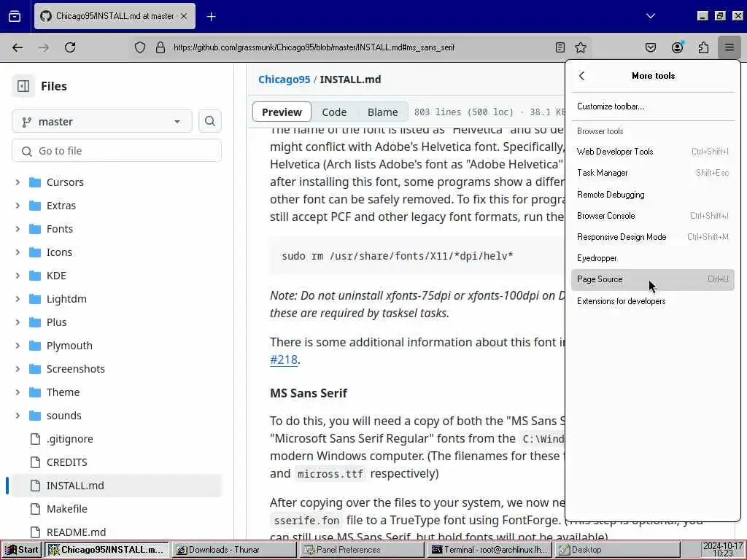
Task: Open the Pocket save icon
Action: tap(650, 47)
